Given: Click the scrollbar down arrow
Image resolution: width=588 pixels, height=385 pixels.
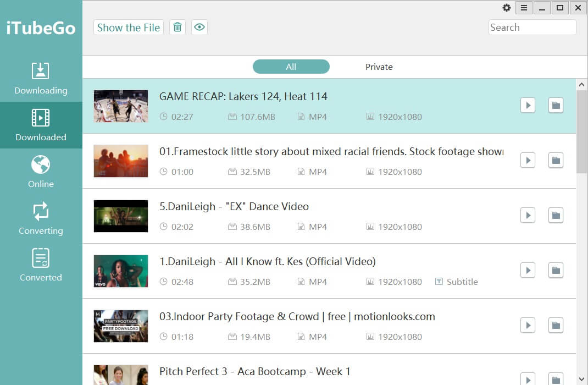Looking at the screenshot, I should (581, 379).
